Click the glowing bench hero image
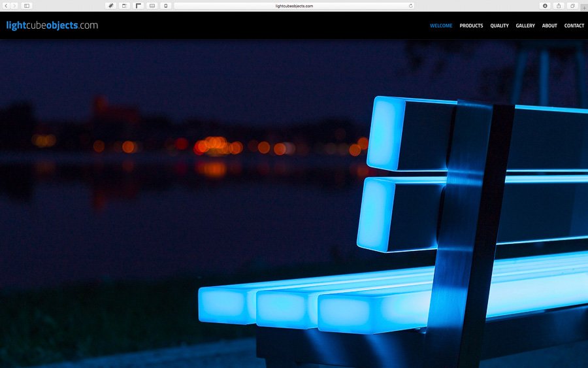The height and width of the screenshot is (368, 588). tap(294, 204)
